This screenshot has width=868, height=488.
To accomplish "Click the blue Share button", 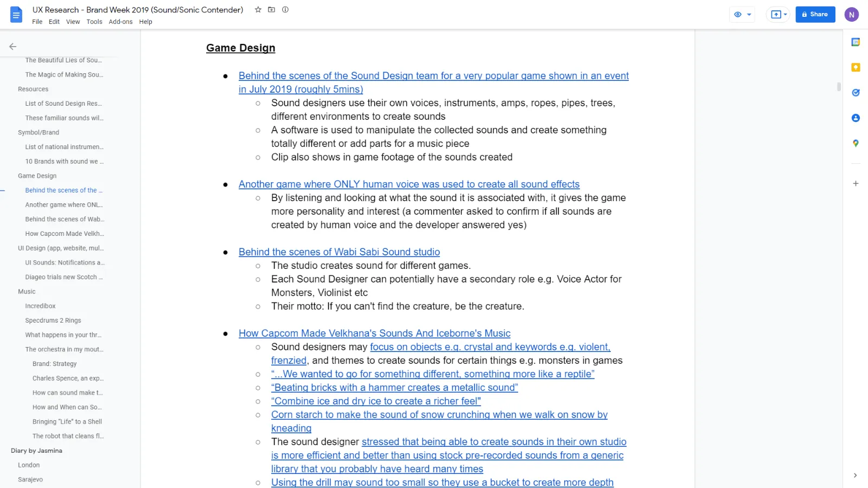I will click(x=815, y=15).
